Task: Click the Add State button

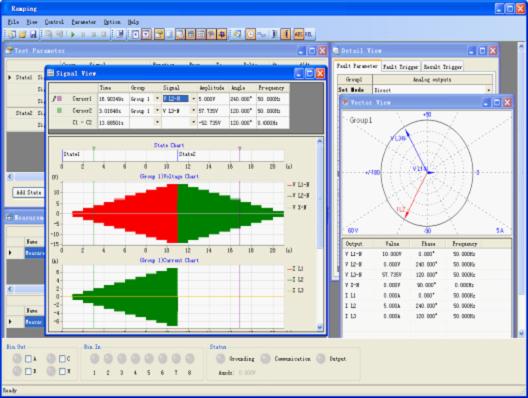Action: (29, 193)
